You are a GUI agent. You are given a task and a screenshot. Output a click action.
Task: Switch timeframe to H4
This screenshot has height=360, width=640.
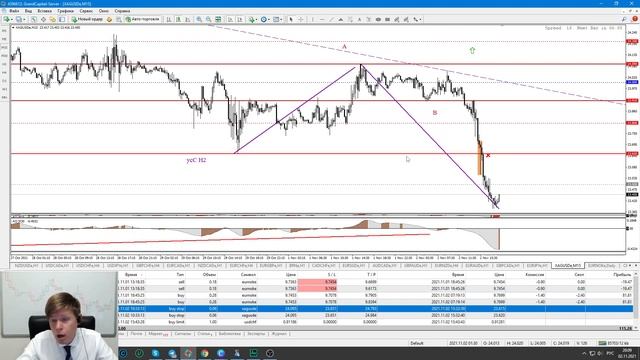click(4, 72)
